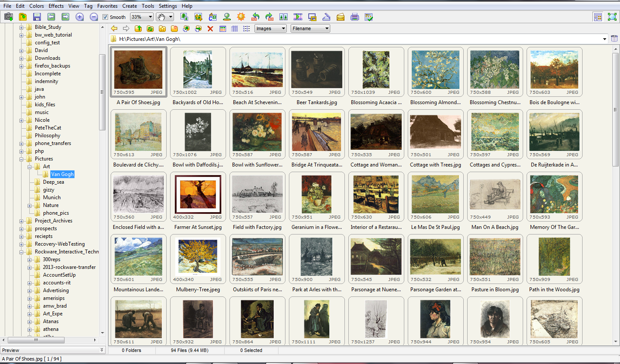The height and width of the screenshot is (364, 620).
Task: Rotate the image right
Action: pos(270,17)
